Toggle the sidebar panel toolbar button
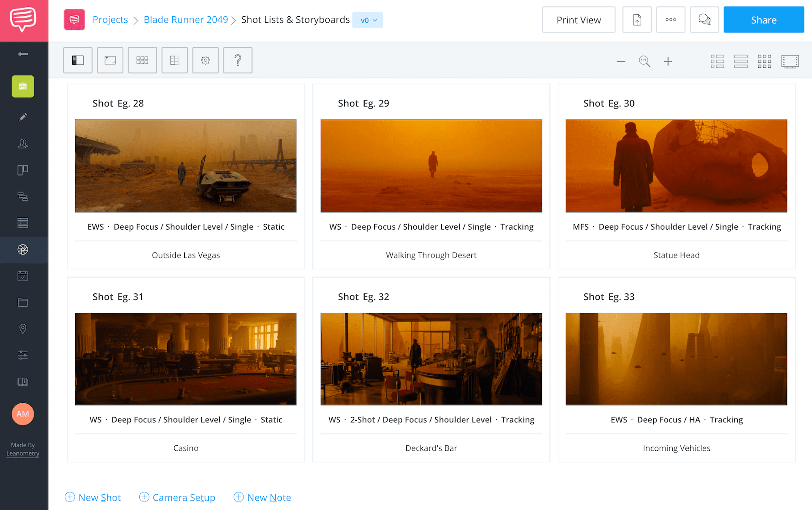Image resolution: width=812 pixels, height=510 pixels. [x=78, y=60]
